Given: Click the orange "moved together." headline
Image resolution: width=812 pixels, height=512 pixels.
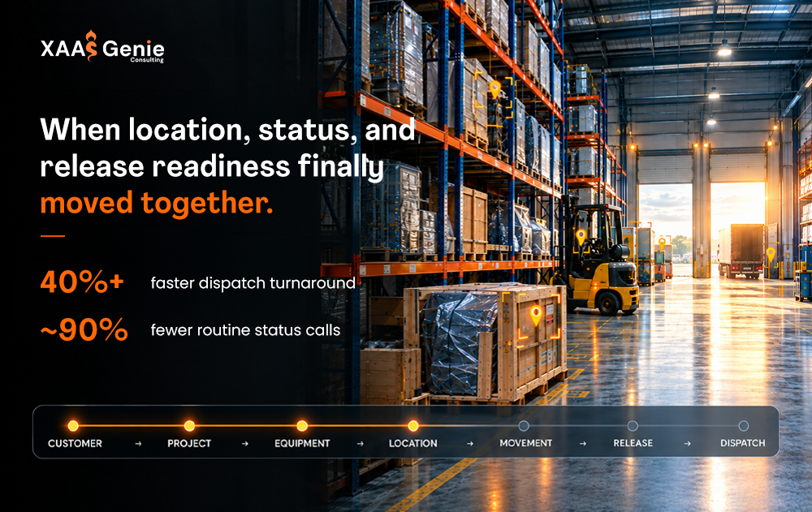Looking at the screenshot, I should coord(157,203).
